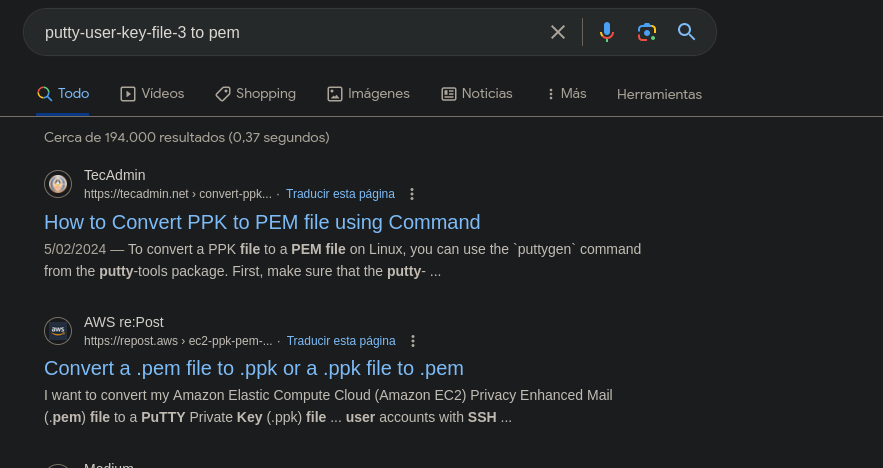Clear the search box with the X icon
The width and height of the screenshot is (883, 468).
point(558,32)
